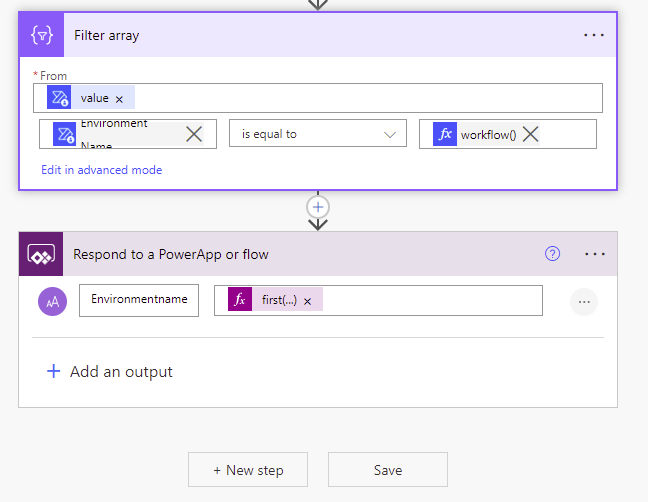Image resolution: width=648 pixels, height=502 pixels.
Task: Click Add an output
Action: [x=110, y=371]
